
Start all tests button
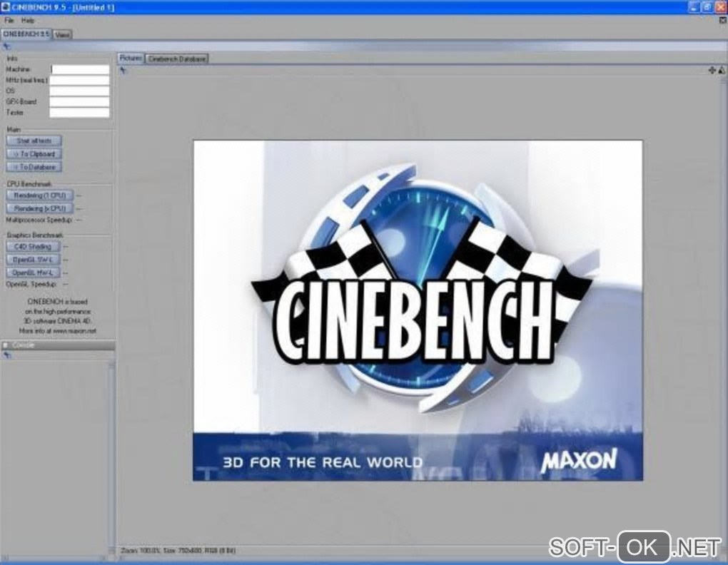[34, 141]
